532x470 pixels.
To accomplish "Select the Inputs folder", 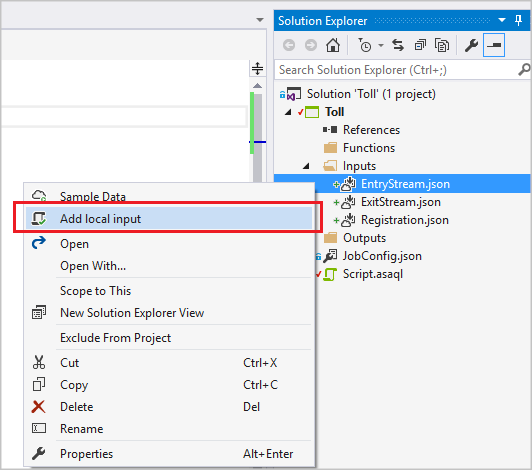I will click(x=359, y=166).
